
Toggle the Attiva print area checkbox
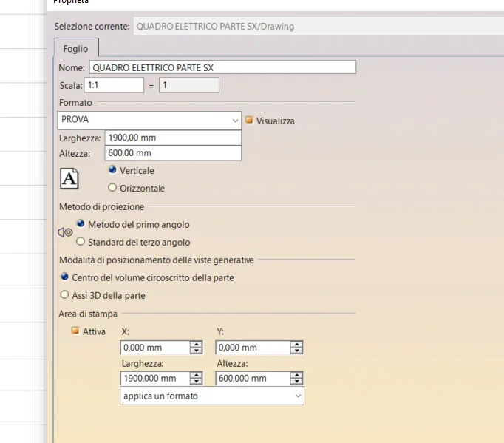pyautogui.click(x=75, y=331)
